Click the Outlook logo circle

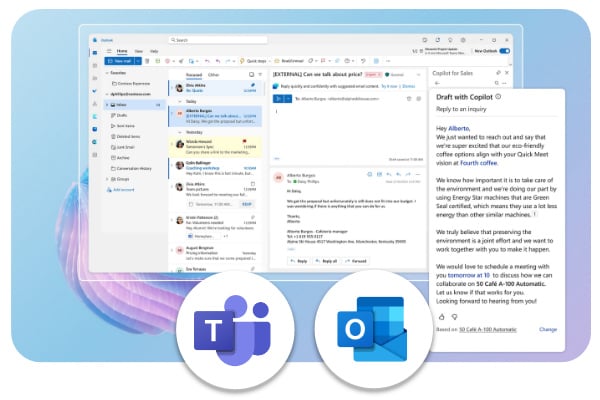click(x=373, y=330)
